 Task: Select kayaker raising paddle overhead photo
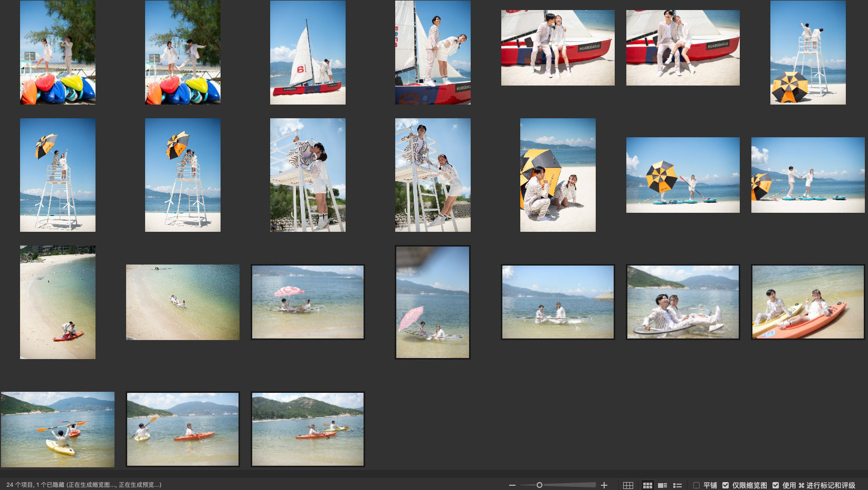[58, 429]
